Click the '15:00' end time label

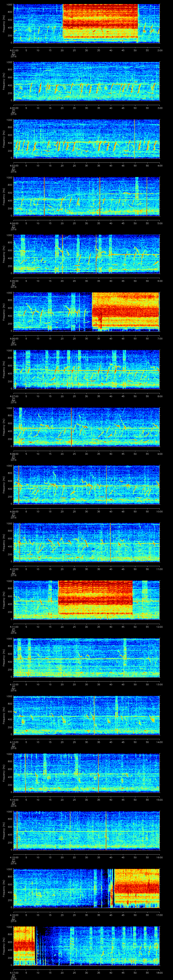pos(159,799)
